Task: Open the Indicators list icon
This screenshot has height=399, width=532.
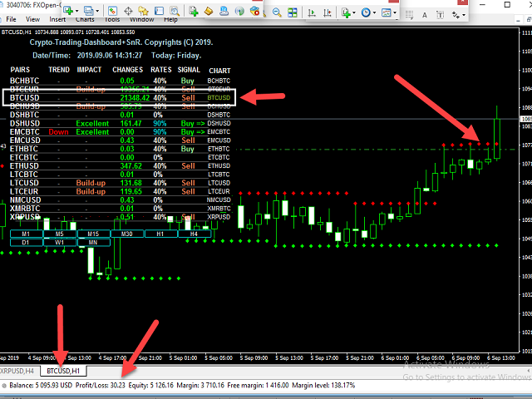Action: pyautogui.click(x=346, y=13)
